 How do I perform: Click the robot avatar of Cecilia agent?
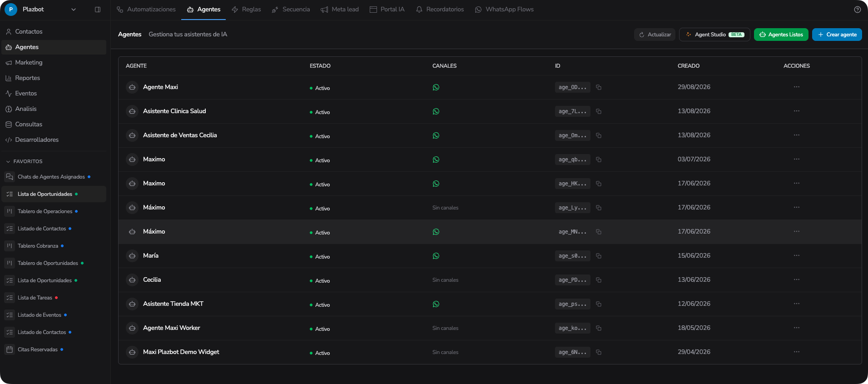(132, 280)
